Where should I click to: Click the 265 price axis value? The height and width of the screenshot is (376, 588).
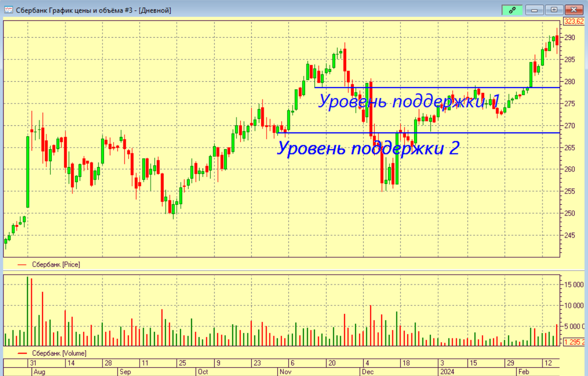click(569, 148)
